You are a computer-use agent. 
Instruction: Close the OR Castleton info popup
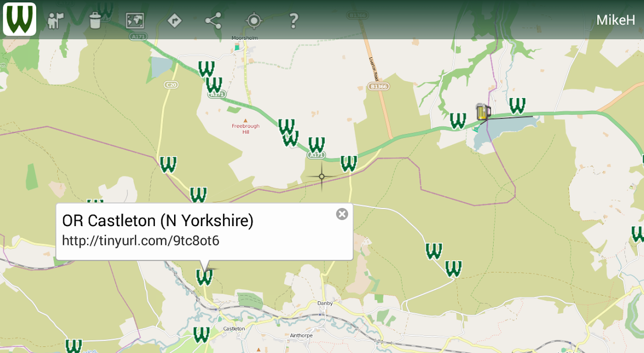342,214
